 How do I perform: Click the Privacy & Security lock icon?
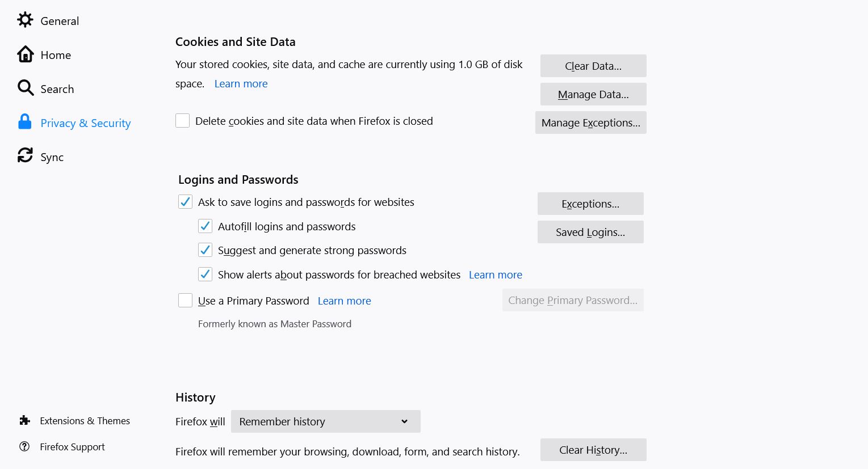(x=25, y=122)
